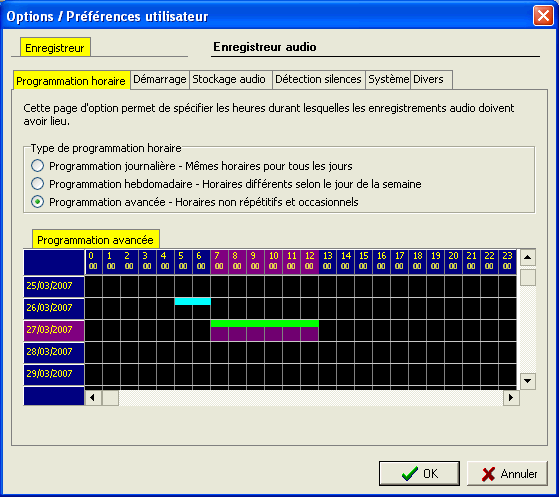Open the Stockage audio tab

click(229, 79)
